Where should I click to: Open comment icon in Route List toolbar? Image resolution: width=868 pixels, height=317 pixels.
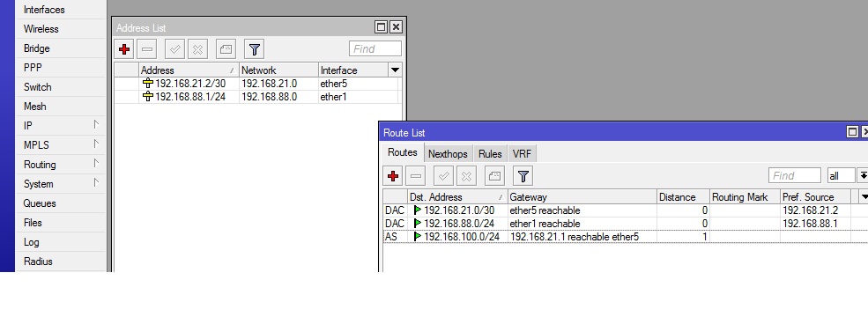click(495, 176)
